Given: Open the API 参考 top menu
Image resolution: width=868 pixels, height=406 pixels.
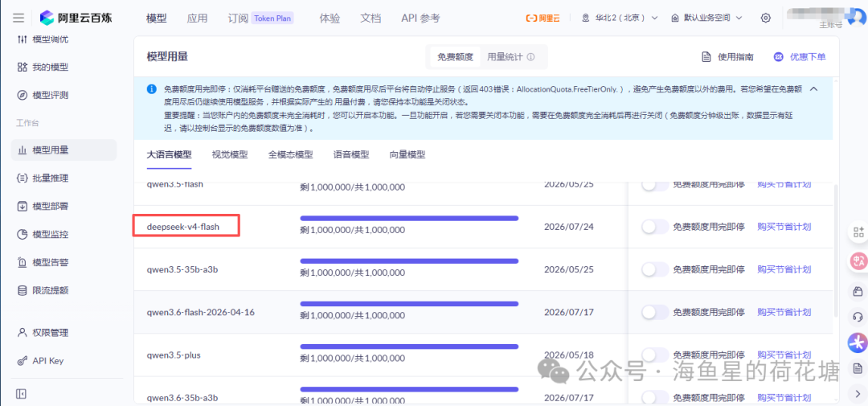Looking at the screenshot, I should (420, 18).
